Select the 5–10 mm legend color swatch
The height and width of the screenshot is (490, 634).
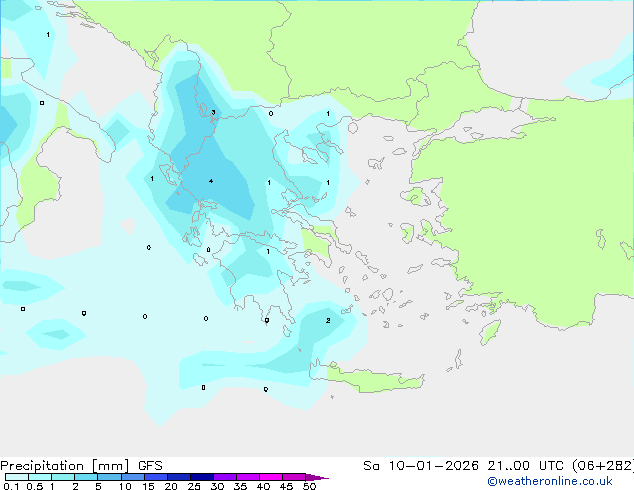(x=109, y=477)
